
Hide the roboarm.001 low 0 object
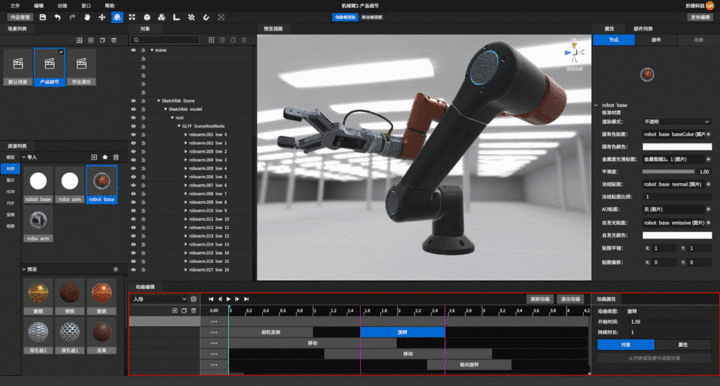[x=134, y=134]
